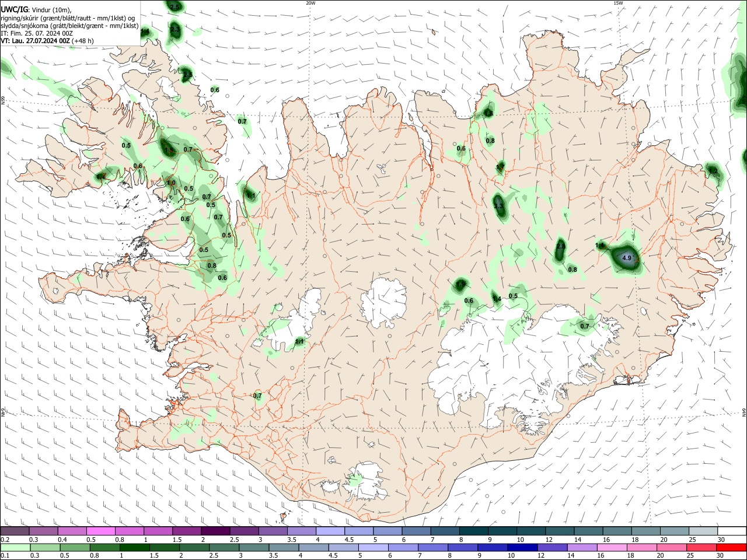Click upper legend dark teal swatch between 8 and 9
Viewport: 747px width, 560px height.
473,531
